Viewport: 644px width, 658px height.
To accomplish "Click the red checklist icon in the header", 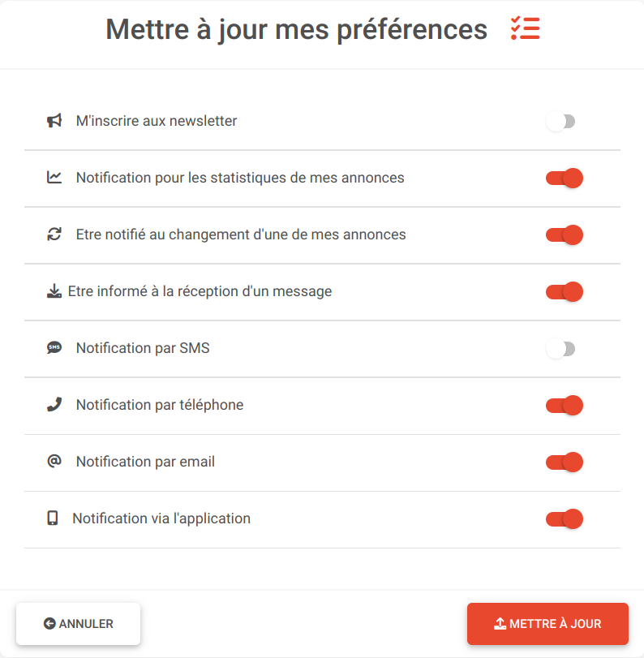I will pos(525,29).
